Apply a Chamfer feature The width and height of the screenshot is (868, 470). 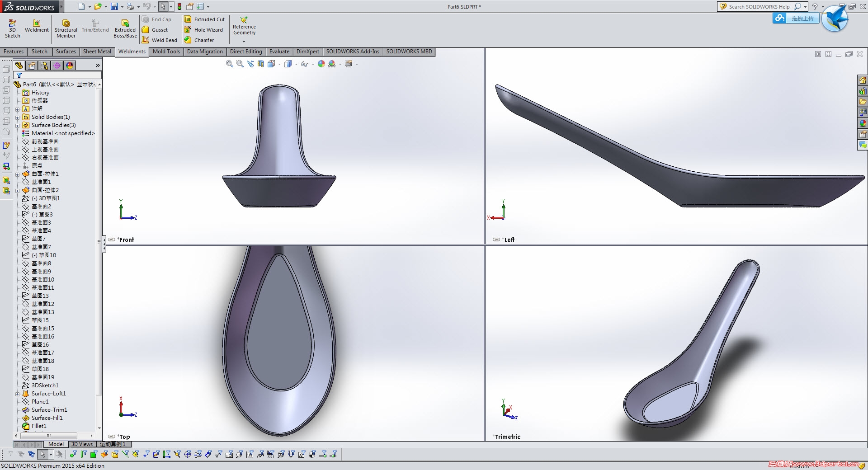coord(199,40)
